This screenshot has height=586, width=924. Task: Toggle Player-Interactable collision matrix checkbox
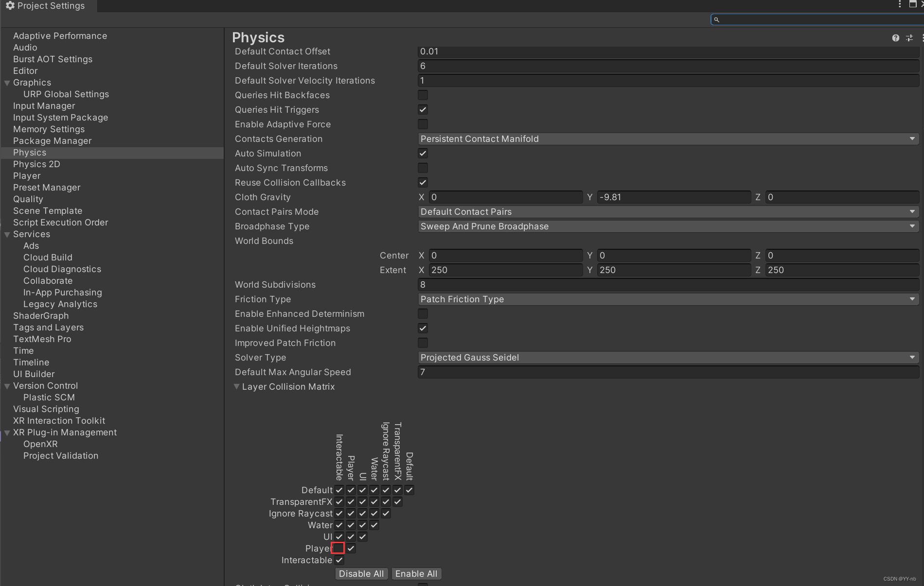click(x=338, y=548)
